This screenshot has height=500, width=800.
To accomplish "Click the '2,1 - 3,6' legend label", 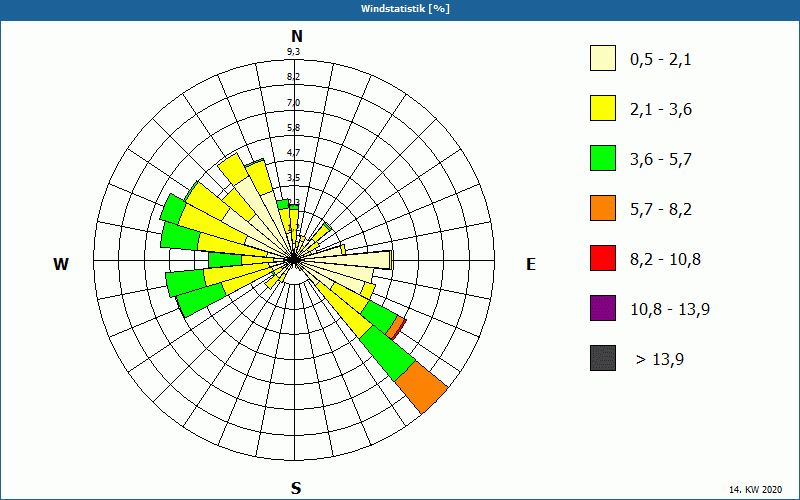I will (661, 110).
